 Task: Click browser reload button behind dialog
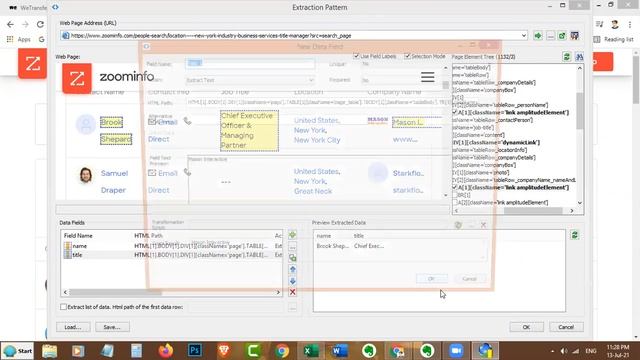[x=40, y=24]
